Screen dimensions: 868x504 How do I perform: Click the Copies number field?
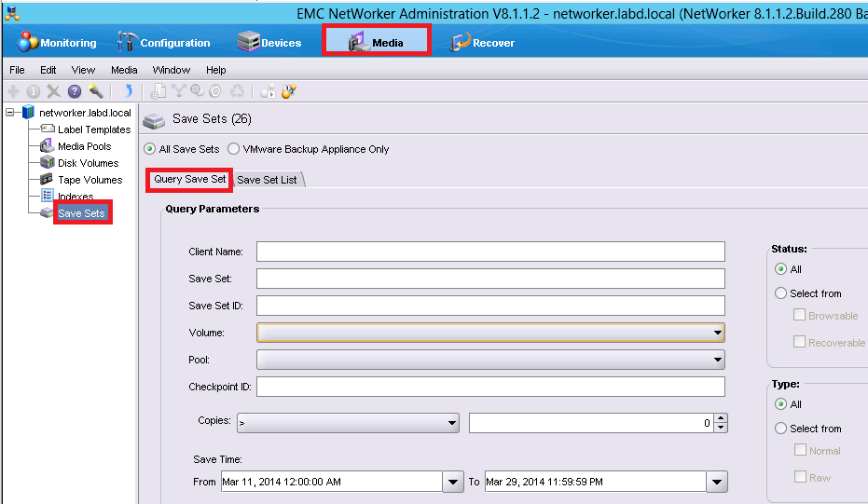click(591, 423)
